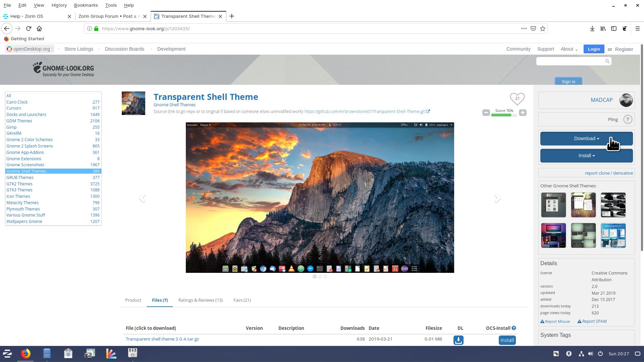Open the About dropdown menu
The image size is (644, 362).
click(569, 49)
